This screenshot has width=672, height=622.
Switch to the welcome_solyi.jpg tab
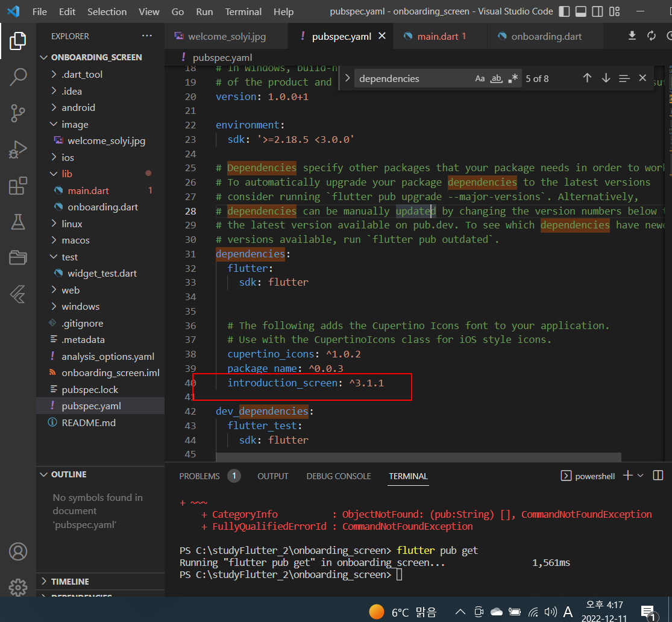[226, 36]
